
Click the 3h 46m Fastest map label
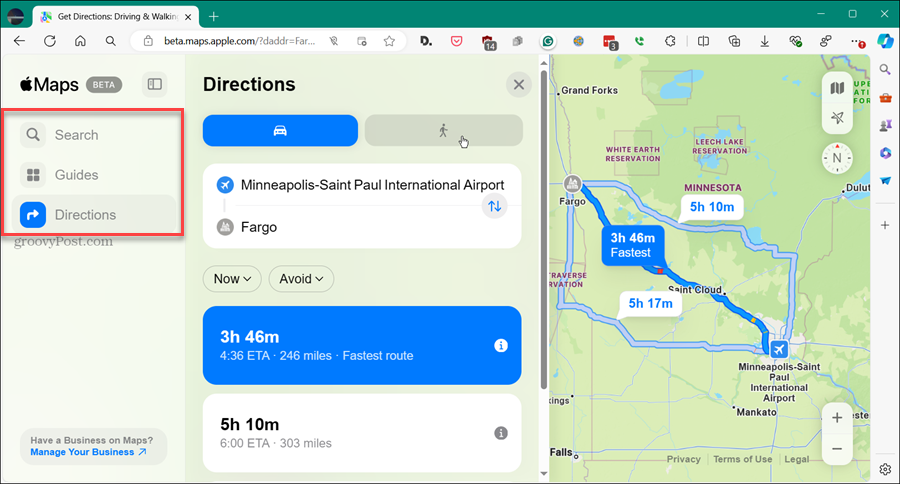[x=633, y=245]
